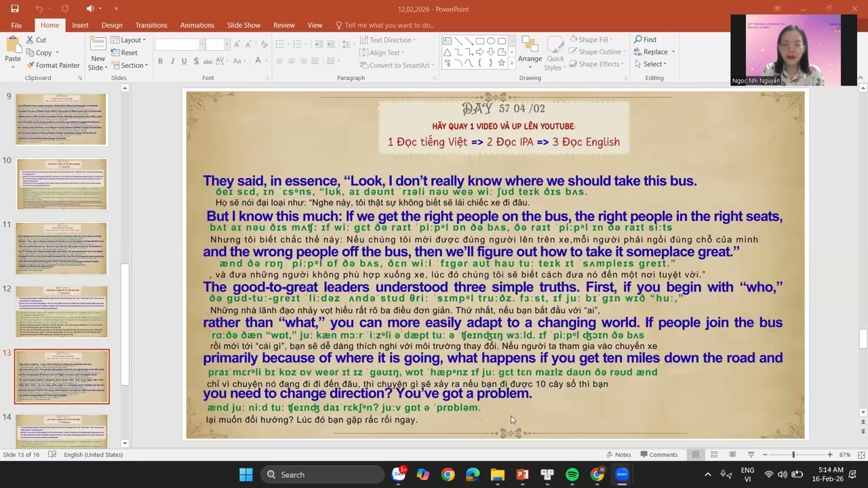This screenshot has width=868, height=488.
Task: Align text to the left
Action: [x=279, y=61]
